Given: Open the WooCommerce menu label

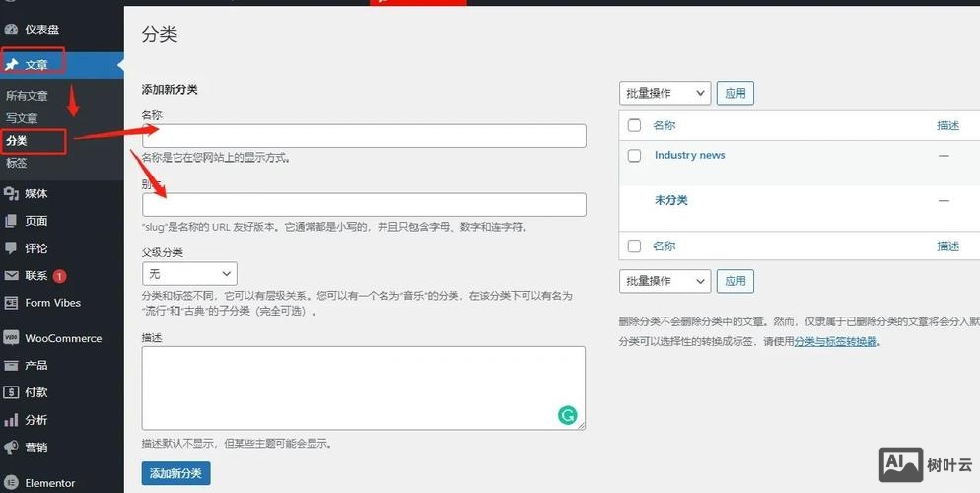Looking at the screenshot, I should (x=63, y=338).
